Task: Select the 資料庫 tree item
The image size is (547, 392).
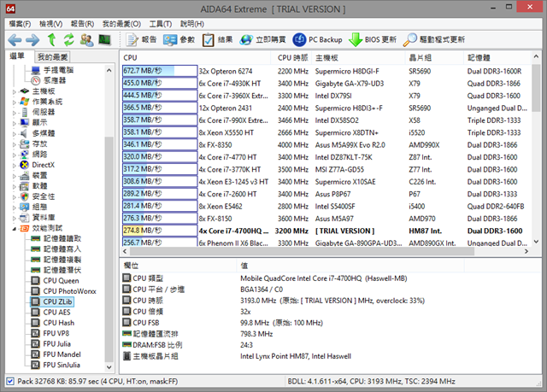Action: 44,218
